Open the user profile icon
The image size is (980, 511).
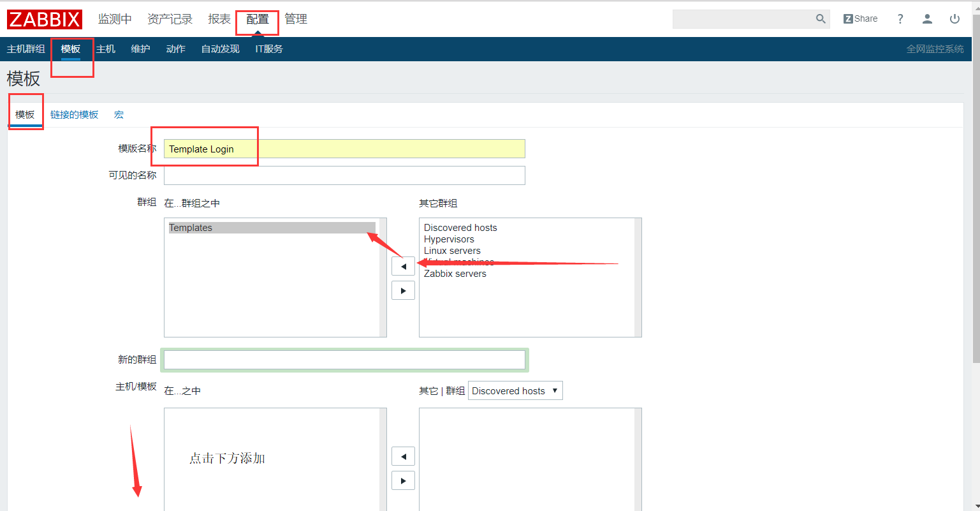click(x=928, y=19)
